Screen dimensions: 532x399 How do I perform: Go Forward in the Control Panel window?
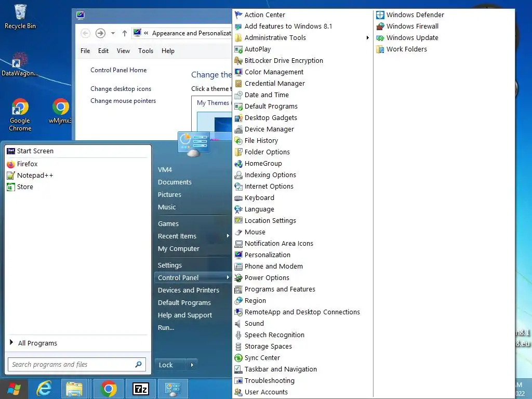click(100, 33)
